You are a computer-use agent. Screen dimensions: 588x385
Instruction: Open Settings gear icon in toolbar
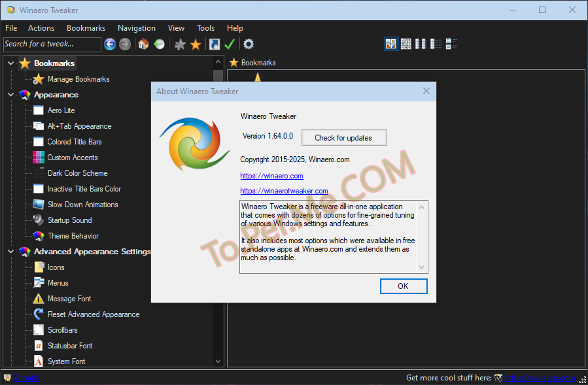click(x=249, y=44)
